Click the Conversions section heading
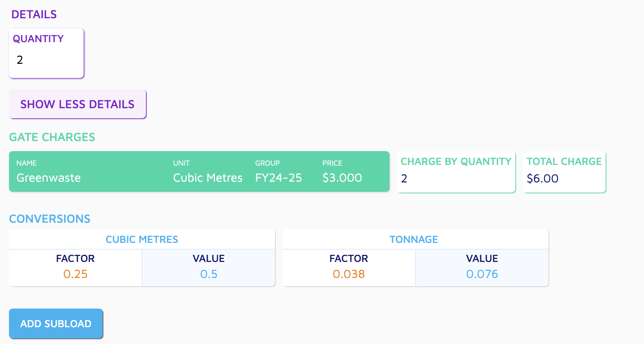Viewport: 644px width, 344px height. point(50,219)
